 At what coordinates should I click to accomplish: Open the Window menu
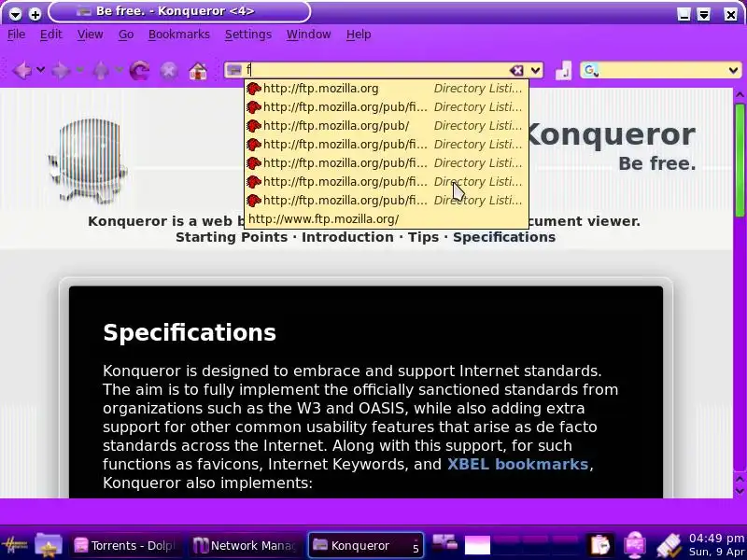[309, 35]
